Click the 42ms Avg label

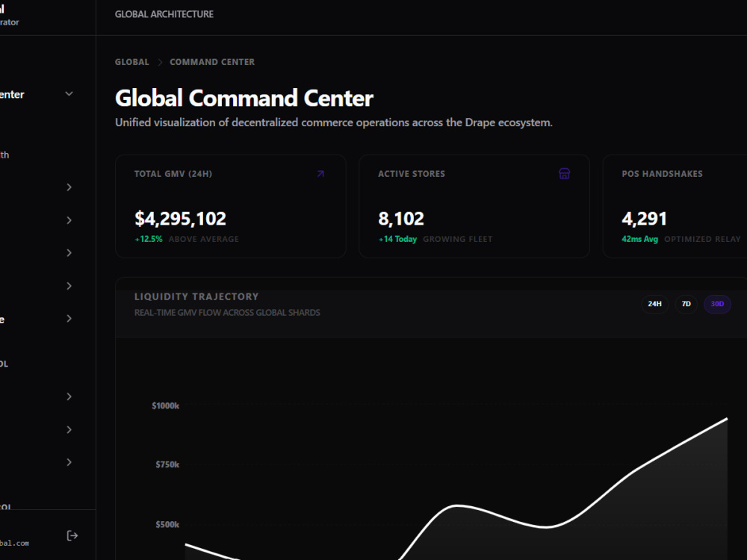tap(640, 239)
